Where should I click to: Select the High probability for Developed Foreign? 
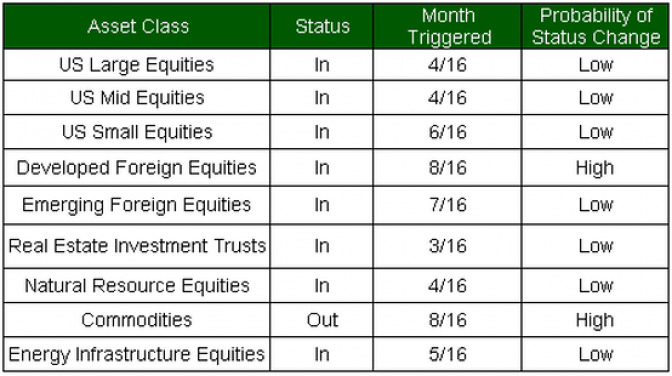tap(595, 168)
